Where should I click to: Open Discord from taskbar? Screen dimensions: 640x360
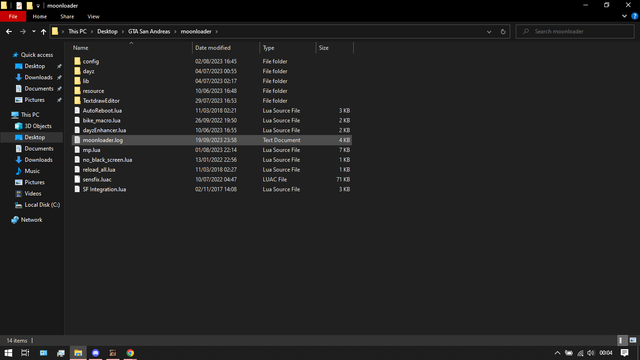(x=96, y=353)
